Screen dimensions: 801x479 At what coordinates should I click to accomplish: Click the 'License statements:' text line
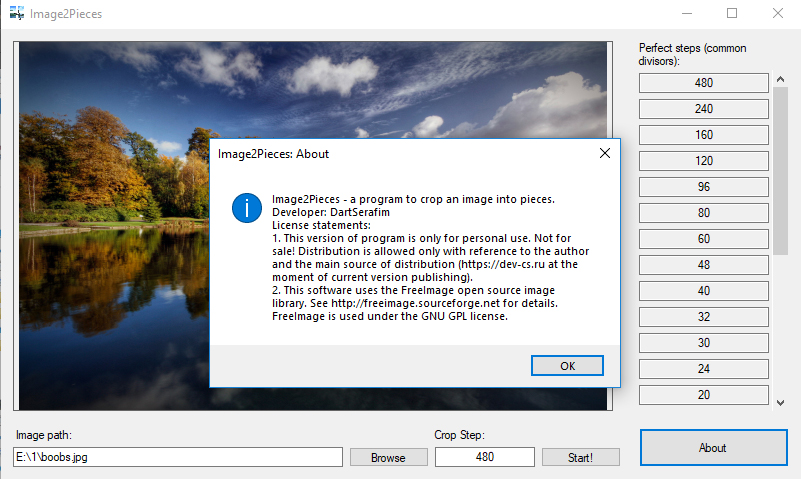point(321,225)
